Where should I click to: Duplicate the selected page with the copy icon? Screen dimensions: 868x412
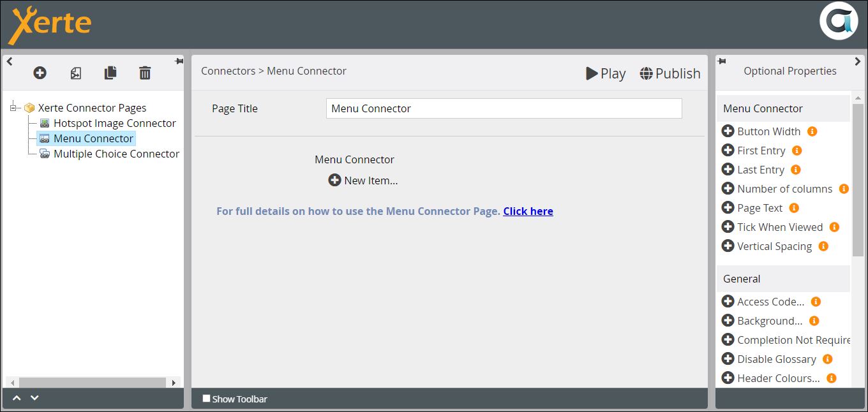click(110, 73)
